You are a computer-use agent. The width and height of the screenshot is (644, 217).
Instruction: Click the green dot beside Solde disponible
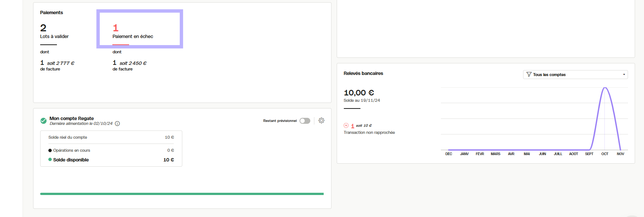point(50,160)
